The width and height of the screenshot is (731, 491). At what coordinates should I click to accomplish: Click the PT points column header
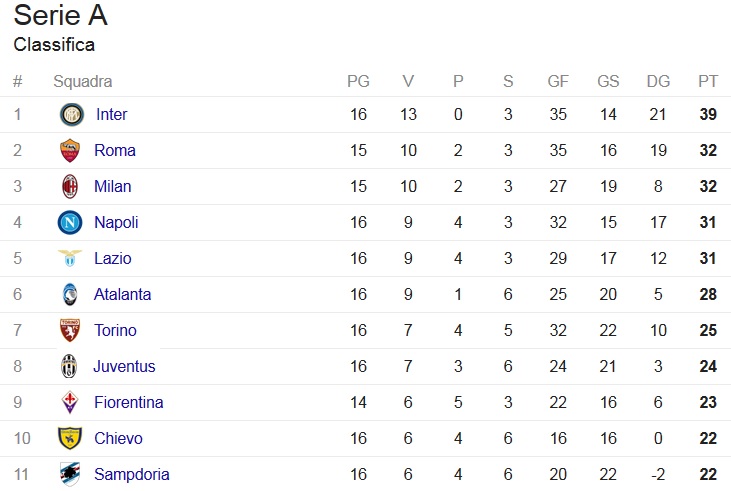(x=708, y=81)
